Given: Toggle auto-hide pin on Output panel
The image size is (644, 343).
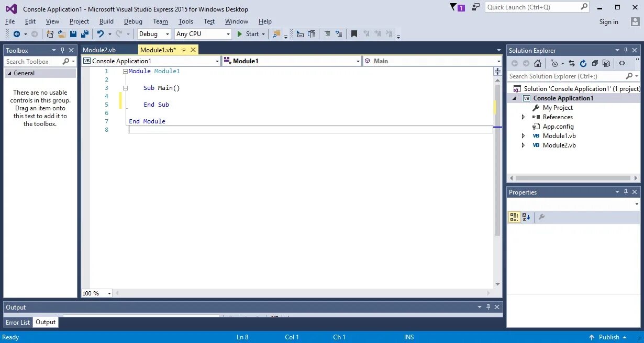Looking at the screenshot, I should click(488, 307).
